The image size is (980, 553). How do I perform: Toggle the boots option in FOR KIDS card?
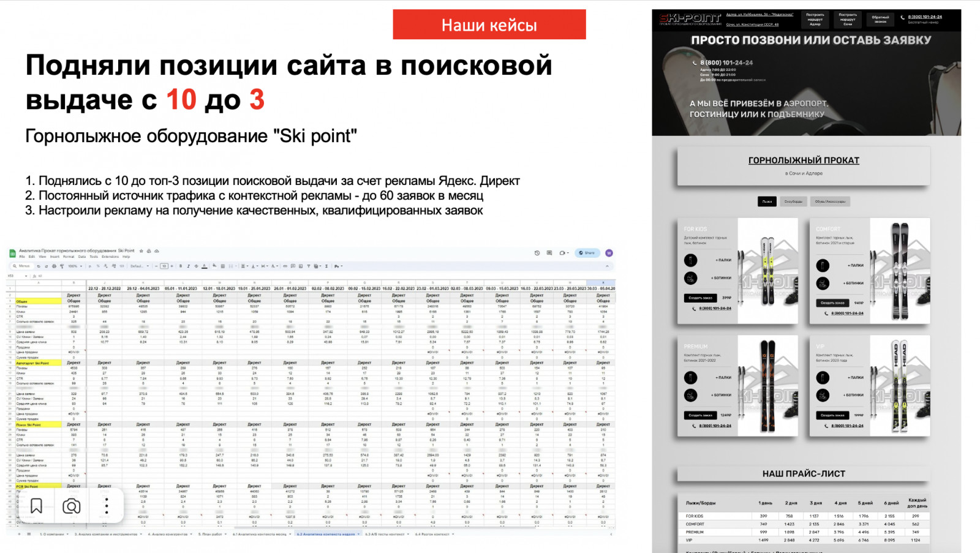691,278
